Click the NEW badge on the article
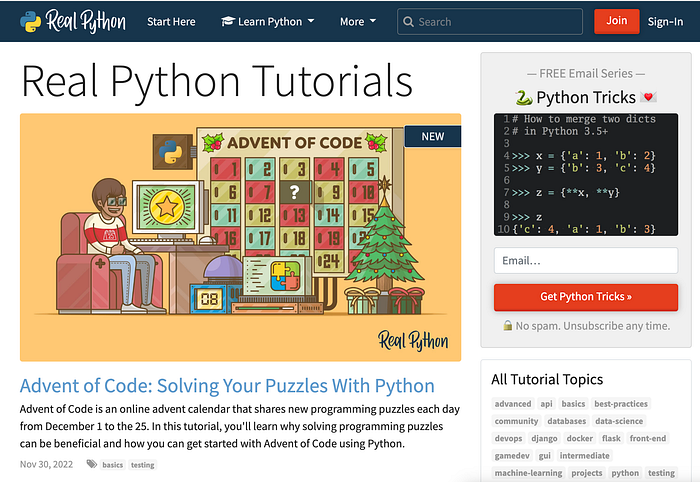Viewport: 700px width, 482px height. click(433, 137)
